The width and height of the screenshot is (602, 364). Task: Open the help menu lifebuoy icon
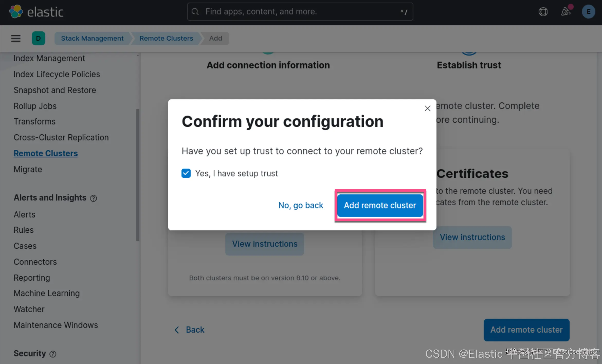pyautogui.click(x=543, y=12)
